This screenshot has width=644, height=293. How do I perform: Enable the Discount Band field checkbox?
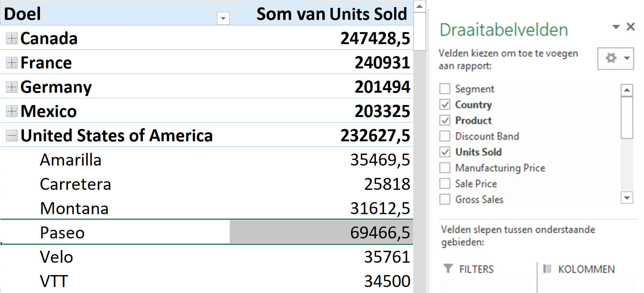pos(445,136)
